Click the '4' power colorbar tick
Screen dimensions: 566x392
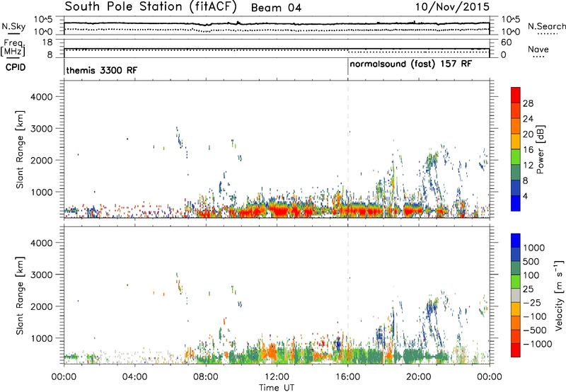point(526,196)
